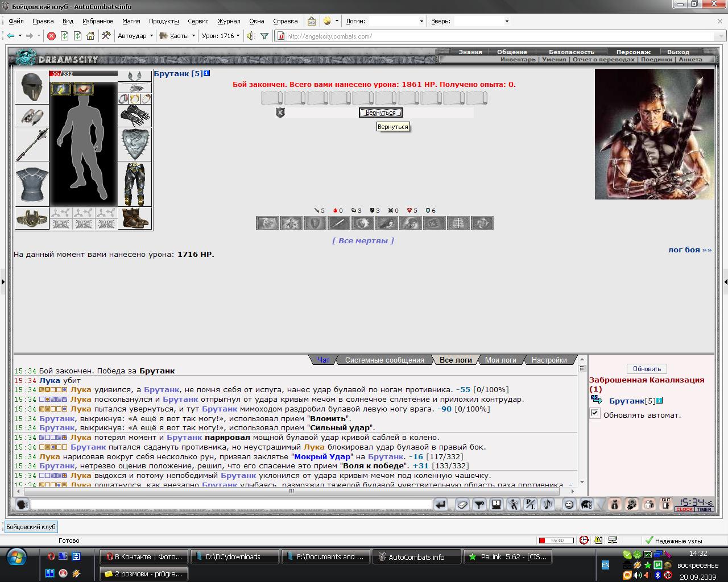Image resolution: width=728 pixels, height=582 pixels.
Task: Toggle the TIMER mode on chat bar
Action: pos(704,509)
